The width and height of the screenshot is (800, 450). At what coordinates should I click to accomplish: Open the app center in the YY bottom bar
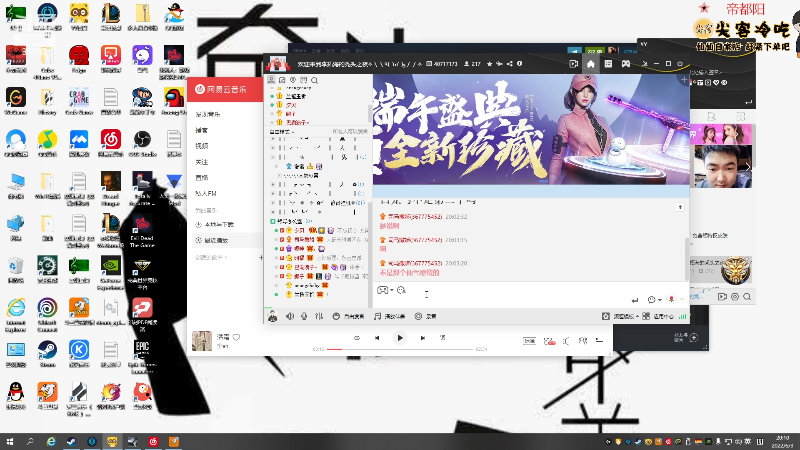658,316
